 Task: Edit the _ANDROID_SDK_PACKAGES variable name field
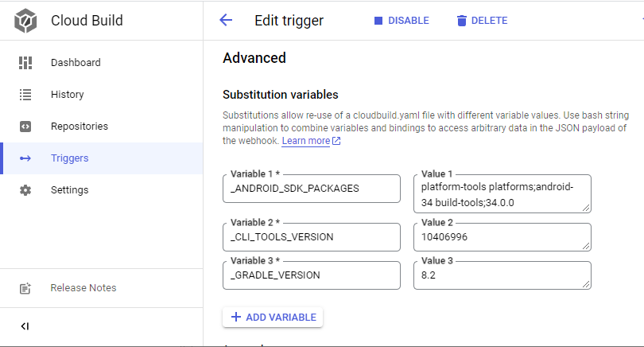click(311, 189)
